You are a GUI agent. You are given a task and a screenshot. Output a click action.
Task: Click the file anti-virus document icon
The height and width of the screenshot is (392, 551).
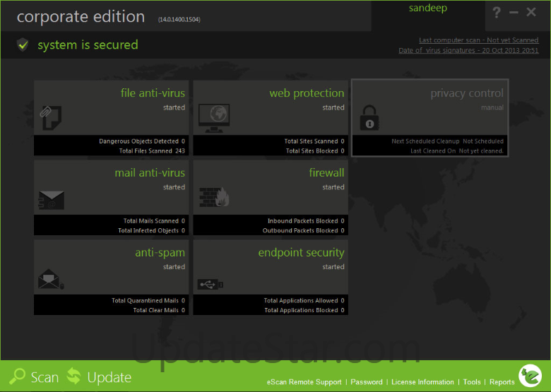pyautogui.click(x=50, y=117)
